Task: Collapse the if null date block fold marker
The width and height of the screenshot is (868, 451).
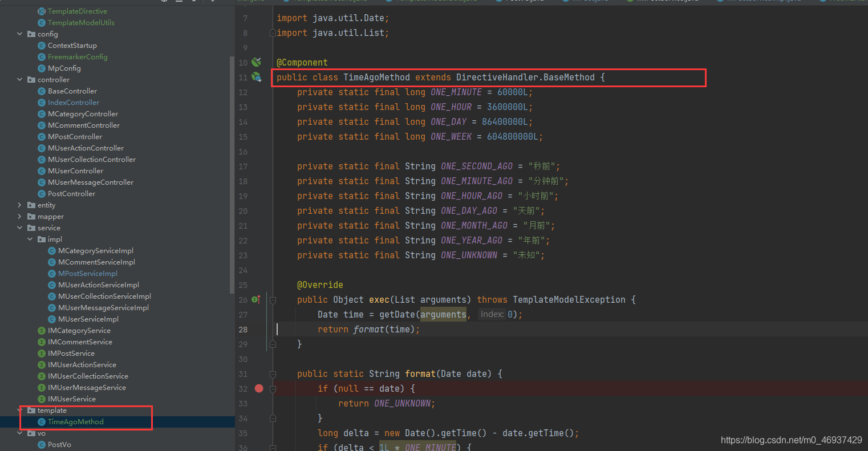Action: click(273, 388)
